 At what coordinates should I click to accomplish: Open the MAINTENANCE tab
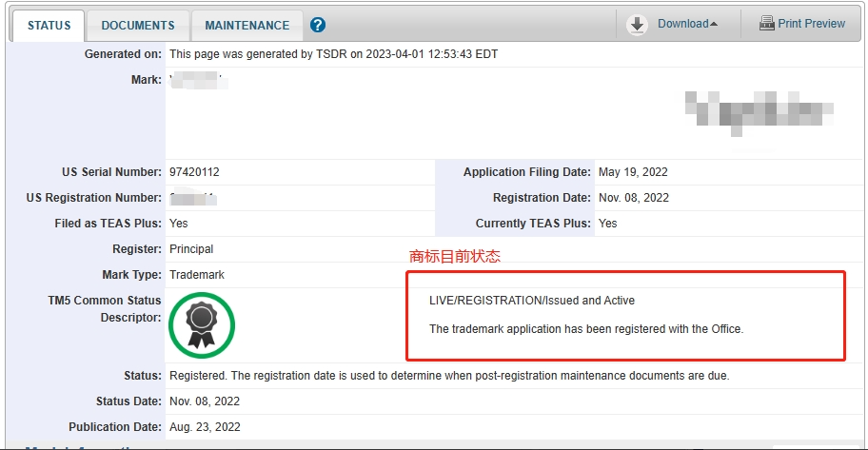[x=247, y=26]
